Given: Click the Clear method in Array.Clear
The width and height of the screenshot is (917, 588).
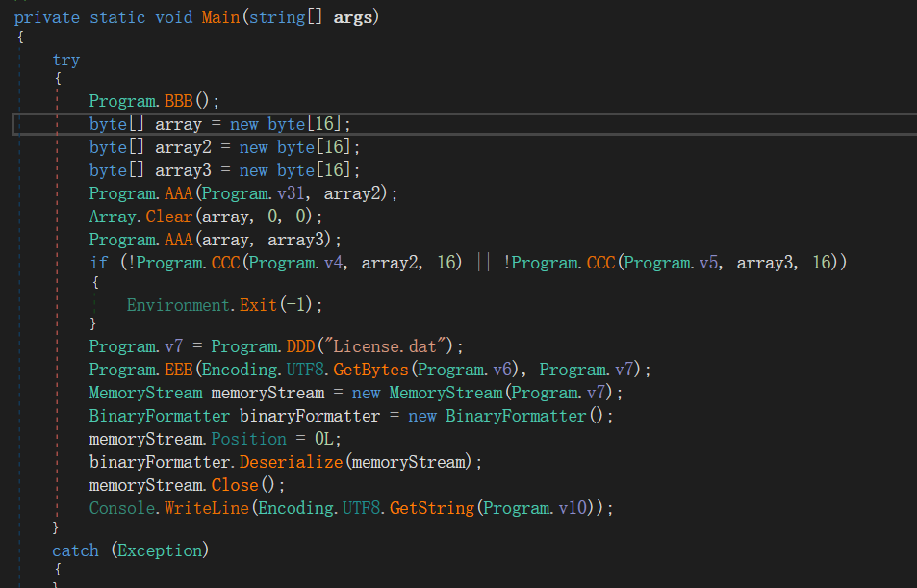Looking at the screenshot, I should (x=169, y=217).
